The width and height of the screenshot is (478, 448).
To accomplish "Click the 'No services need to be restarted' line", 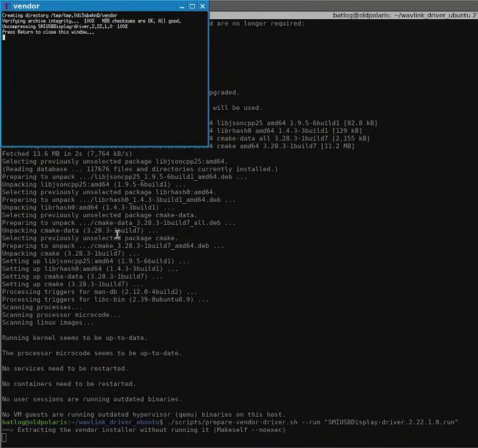I will [65, 368].
